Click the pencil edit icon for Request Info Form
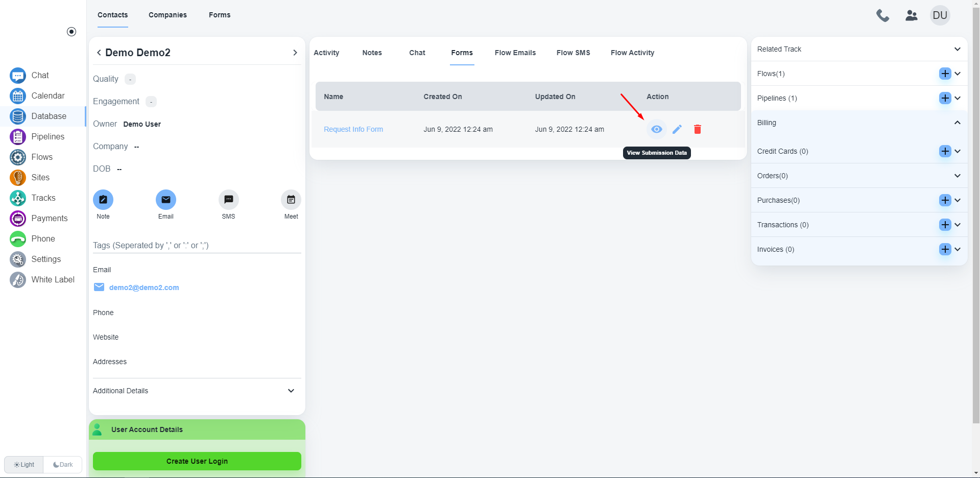This screenshot has height=478, width=980. tap(677, 129)
